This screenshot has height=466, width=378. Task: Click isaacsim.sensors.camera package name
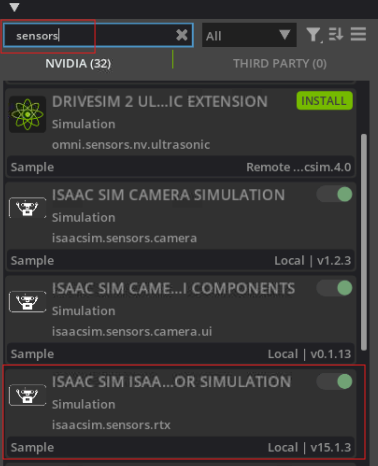click(124, 238)
